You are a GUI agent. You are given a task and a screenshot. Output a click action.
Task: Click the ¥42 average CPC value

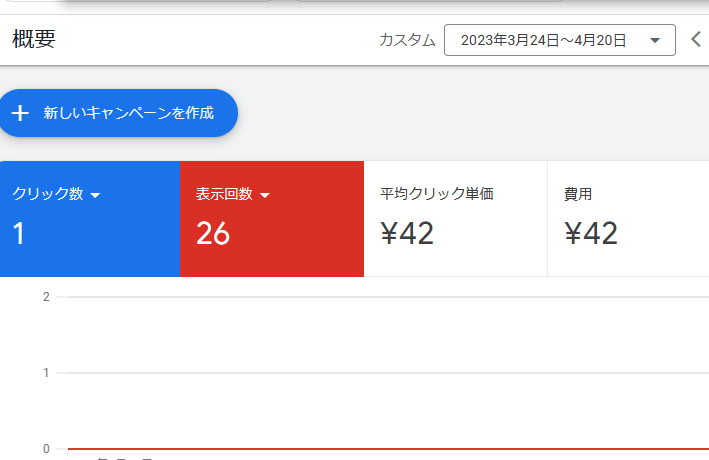click(x=407, y=234)
